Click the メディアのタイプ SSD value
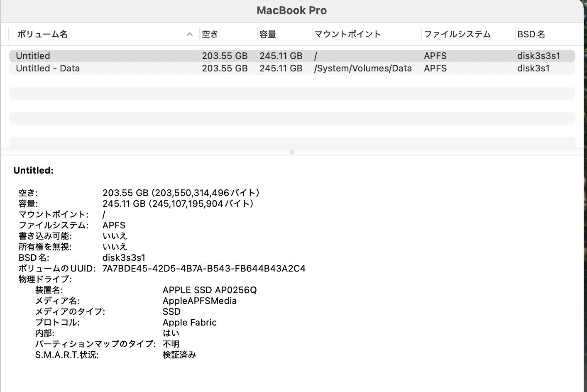This screenshot has width=587, height=392. [171, 311]
